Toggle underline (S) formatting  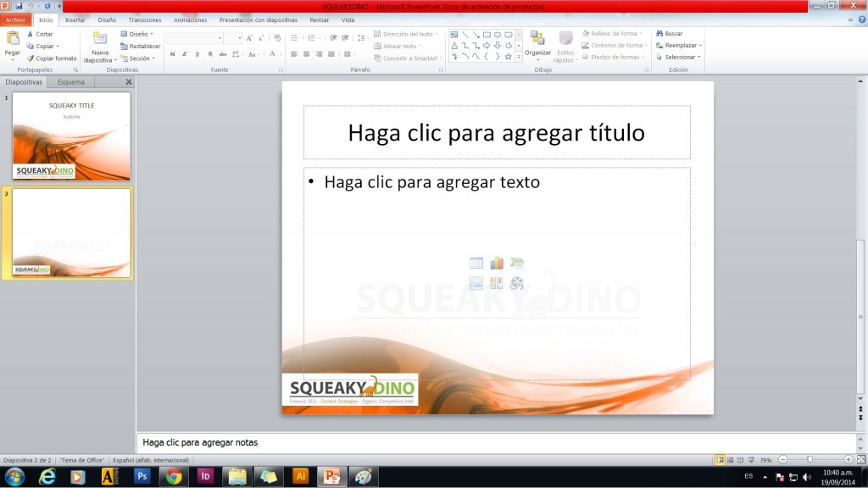(197, 54)
